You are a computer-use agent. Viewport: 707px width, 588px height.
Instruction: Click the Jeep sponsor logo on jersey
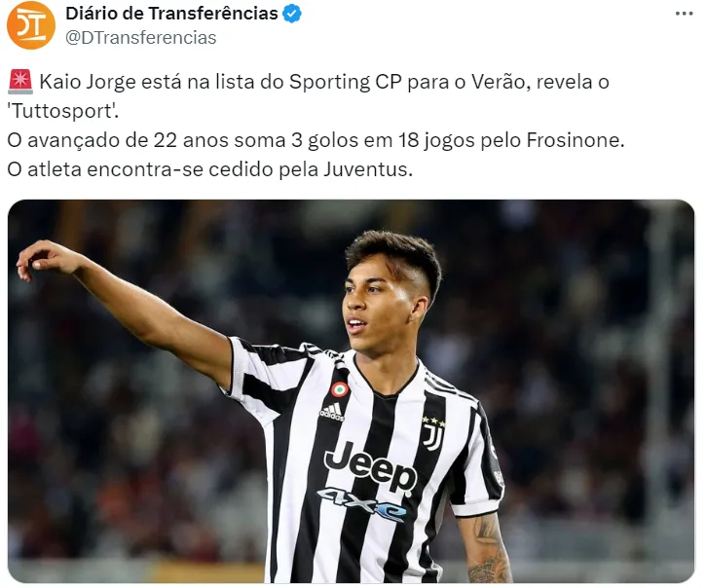coord(370,466)
